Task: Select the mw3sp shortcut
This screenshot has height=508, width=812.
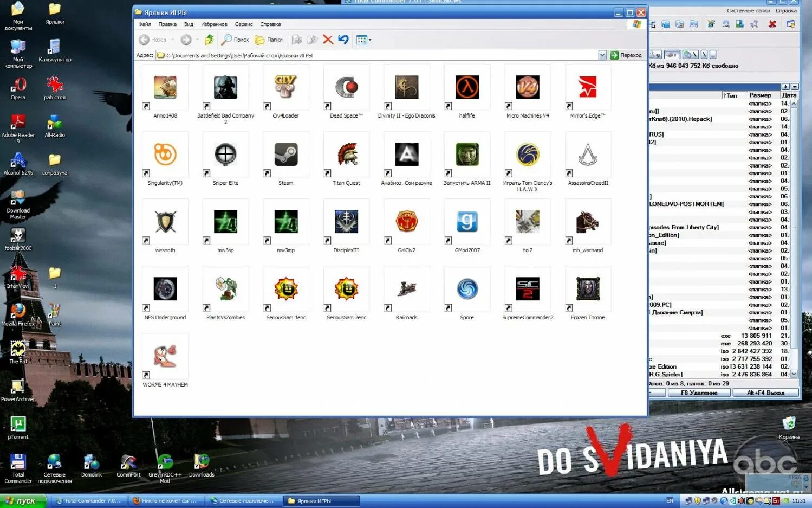Action: click(225, 222)
